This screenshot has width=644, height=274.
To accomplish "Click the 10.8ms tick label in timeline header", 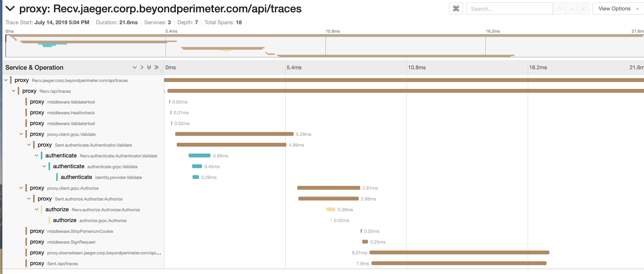I will (x=417, y=68).
